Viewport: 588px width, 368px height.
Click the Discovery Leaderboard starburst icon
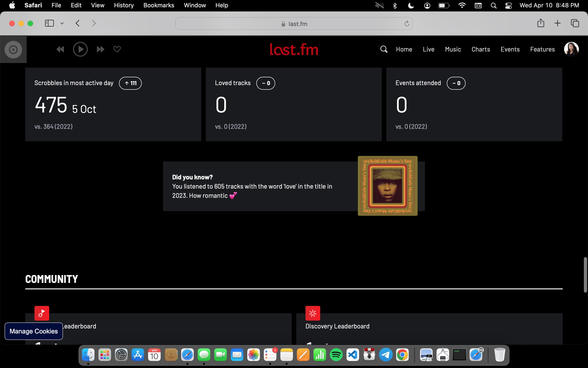coord(313,313)
